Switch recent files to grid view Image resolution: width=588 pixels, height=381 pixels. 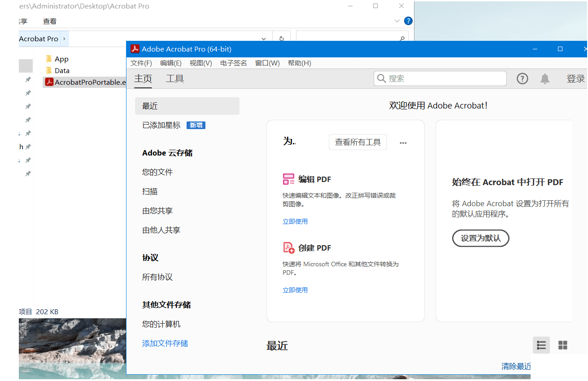tap(562, 345)
